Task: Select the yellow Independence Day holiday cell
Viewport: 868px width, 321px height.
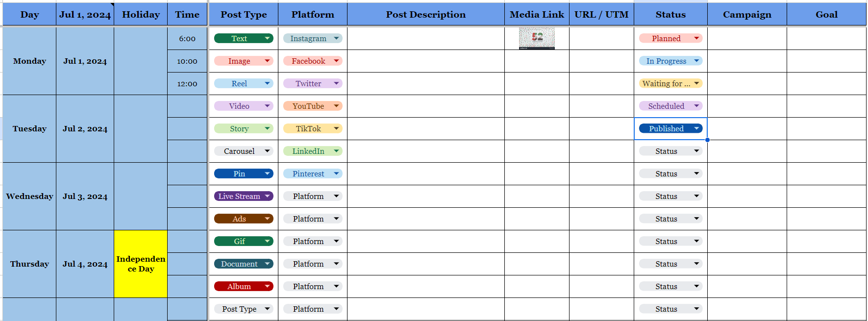Action: (x=141, y=264)
